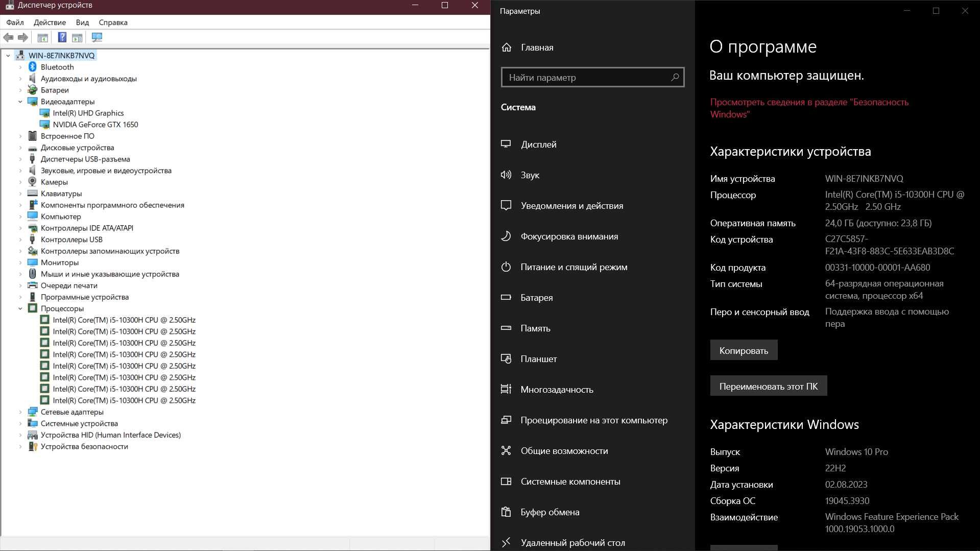This screenshot has width=980, height=551.
Task: Select Контроллеры запоминающих устройств row
Action: [110, 251]
